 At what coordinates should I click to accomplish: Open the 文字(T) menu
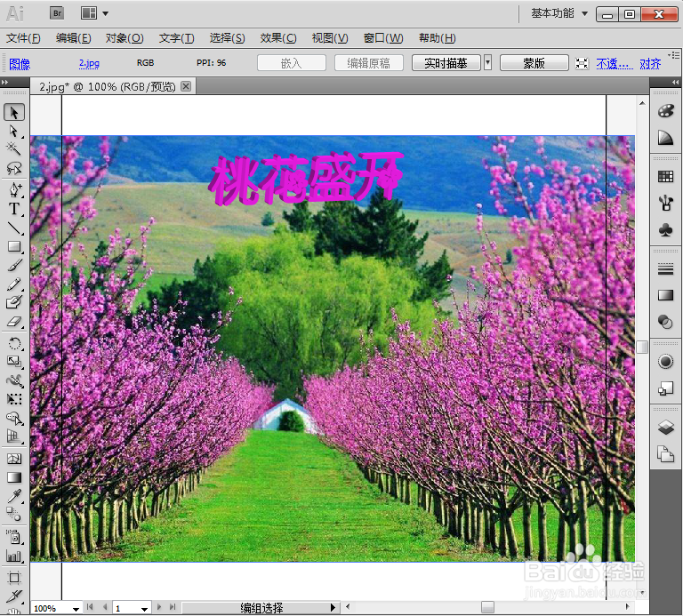pyautogui.click(x=176, y=38)
